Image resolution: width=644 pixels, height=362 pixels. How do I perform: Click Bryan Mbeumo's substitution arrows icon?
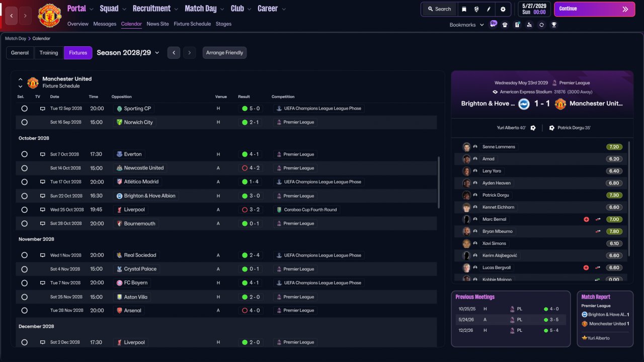(598, 231)
